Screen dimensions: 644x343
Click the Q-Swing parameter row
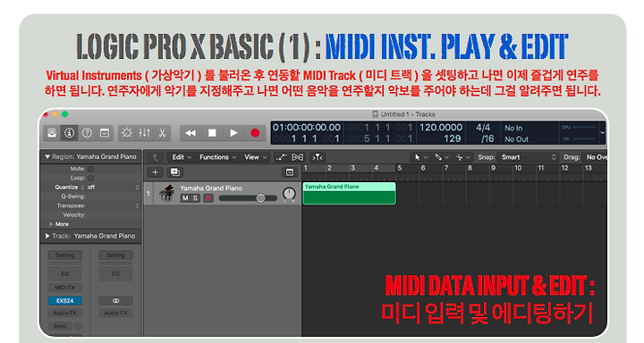click(x=90, y=197)
